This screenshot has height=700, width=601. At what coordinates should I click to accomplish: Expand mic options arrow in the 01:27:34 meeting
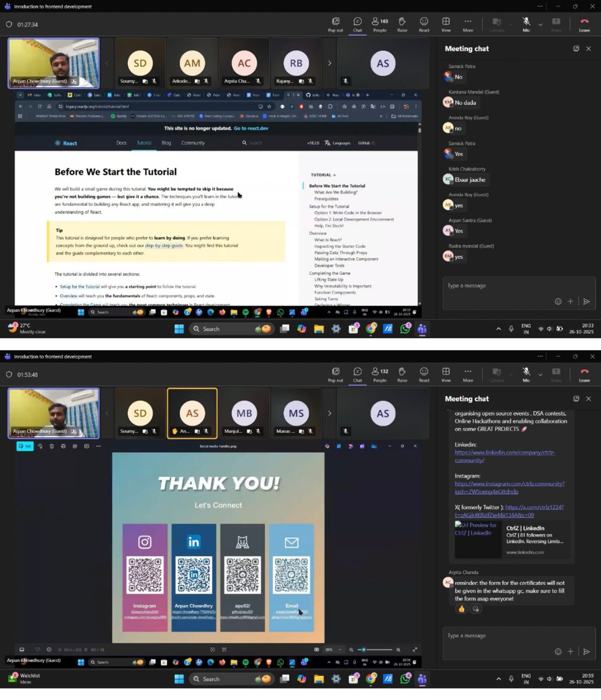[x=540, y=24]
